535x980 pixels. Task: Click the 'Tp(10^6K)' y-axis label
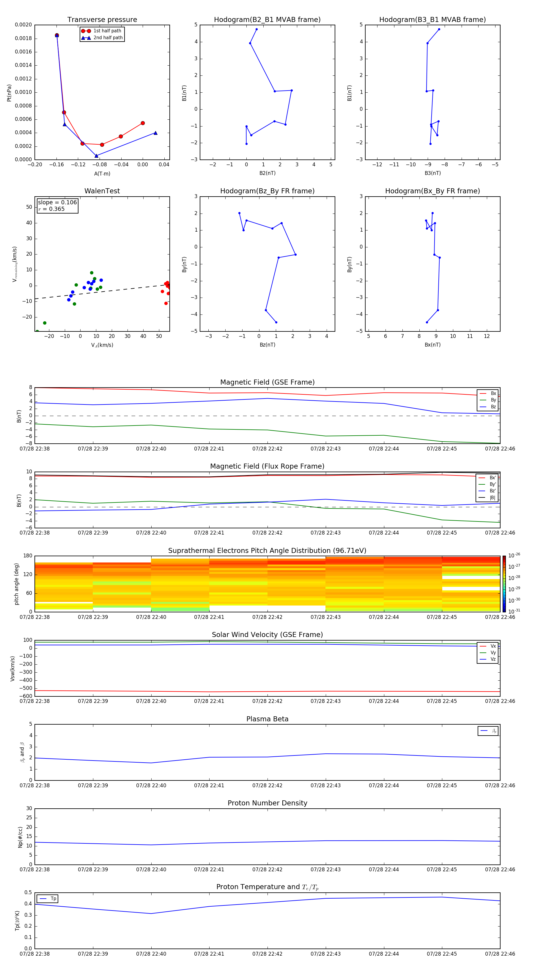(17, 921)
